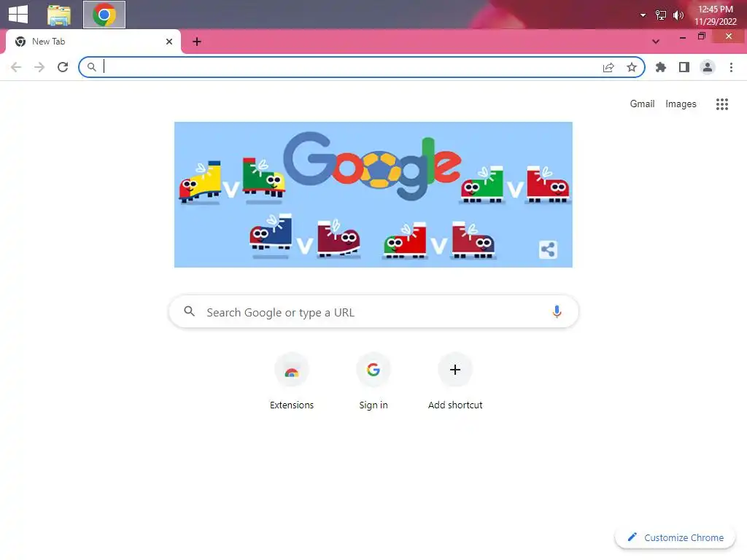This screenshot has width=747, height=560.
Task: Open the volume speaker tray icon
Action: pos(678,15)
